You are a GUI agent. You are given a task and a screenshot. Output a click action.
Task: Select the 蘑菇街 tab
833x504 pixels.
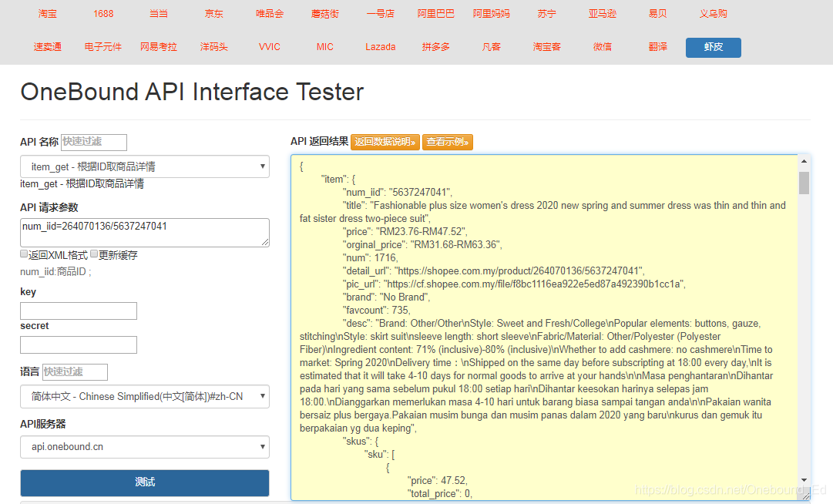pyautogui.click(x=325, y=14)
